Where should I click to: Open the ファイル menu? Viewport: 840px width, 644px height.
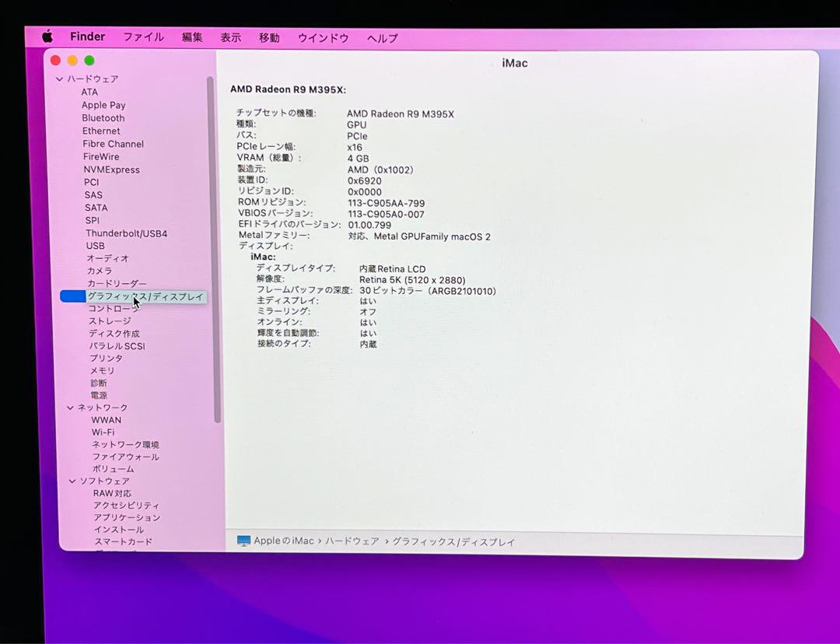click(143, 37)
